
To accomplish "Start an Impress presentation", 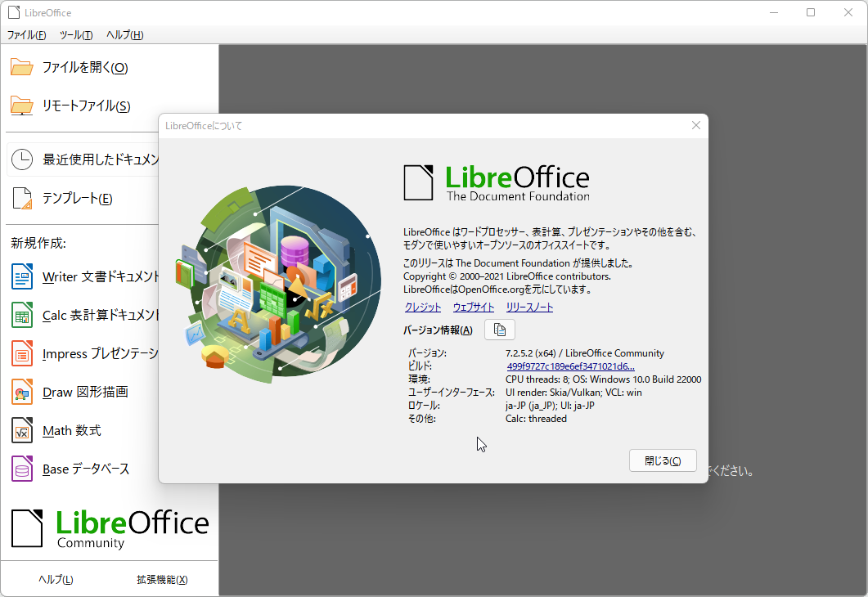I will coord(90,353).
